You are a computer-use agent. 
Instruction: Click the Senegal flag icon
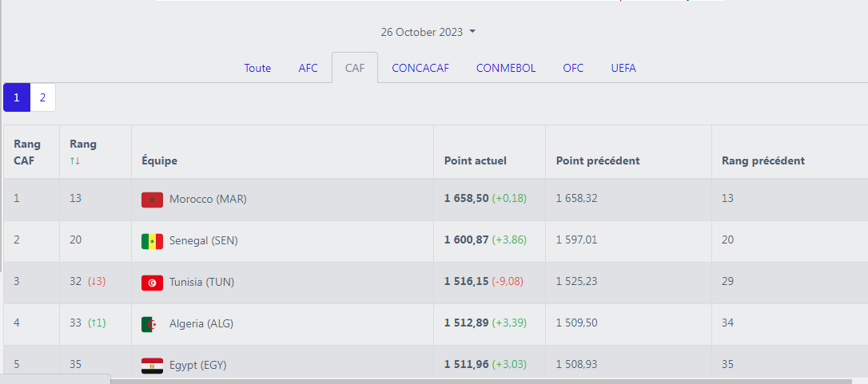click(x=152, y=241)
